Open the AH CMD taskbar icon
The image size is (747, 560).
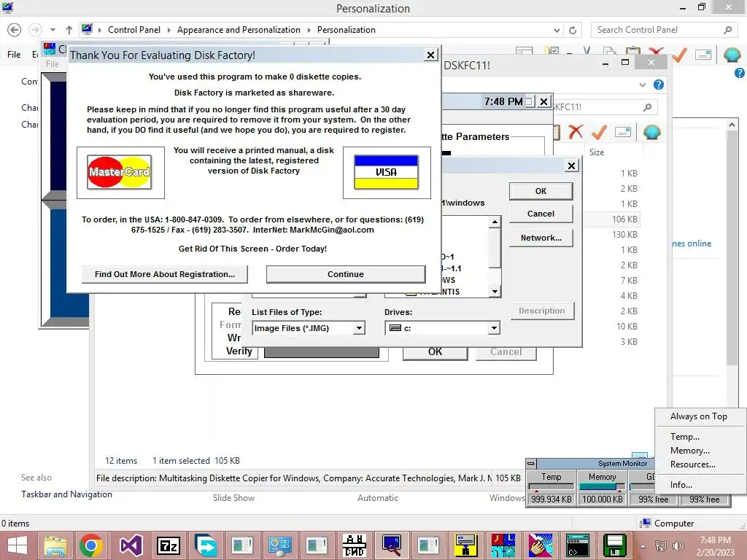(355, 545)
